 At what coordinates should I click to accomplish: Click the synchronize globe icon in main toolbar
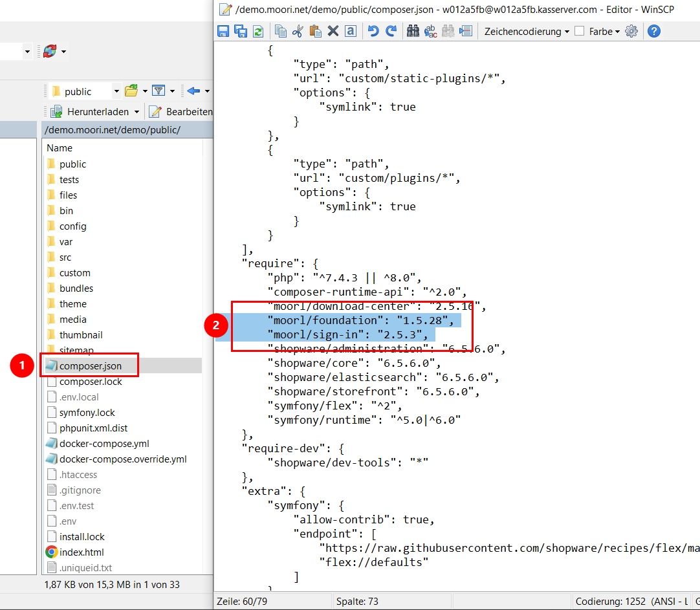pyautogui.click(x=50, y=51)
